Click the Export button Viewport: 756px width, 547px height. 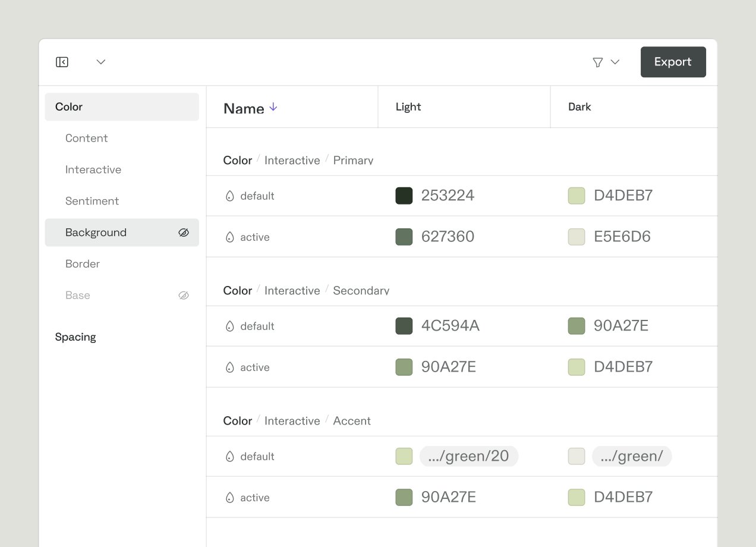(673, 62)
